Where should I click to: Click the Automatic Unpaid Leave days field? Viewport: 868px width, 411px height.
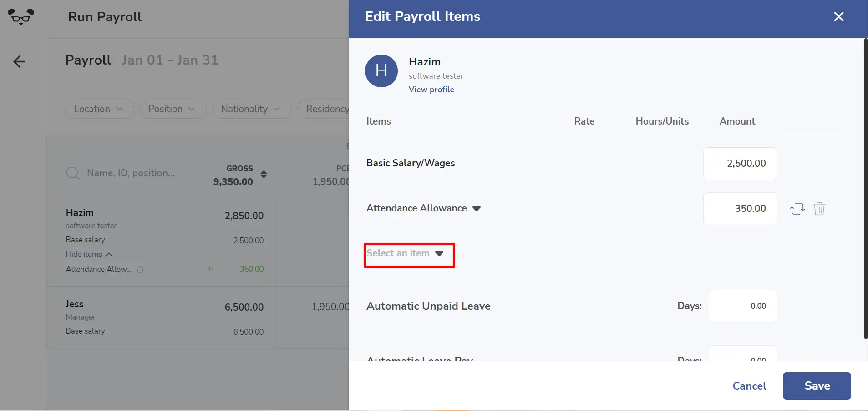click(x=742, y=306)
